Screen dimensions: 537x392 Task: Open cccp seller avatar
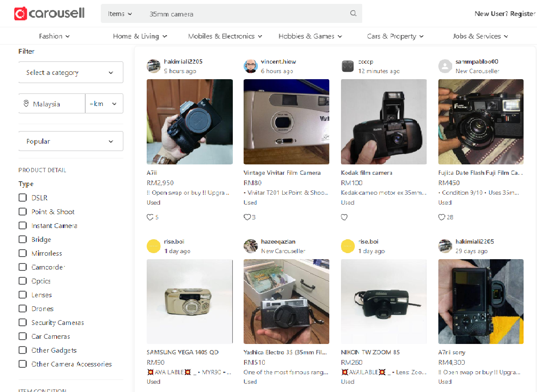[x=348, y=66]
